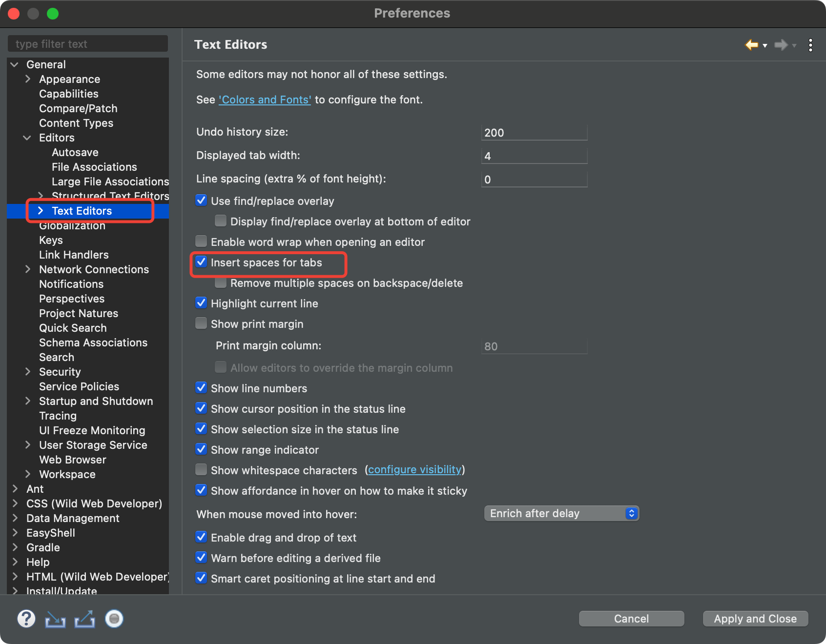Click the Cancel button

631,619
